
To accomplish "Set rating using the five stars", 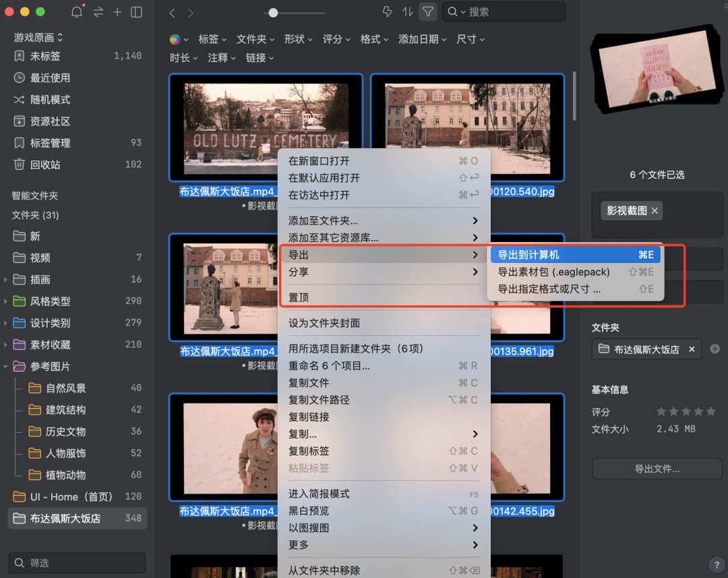I will 686,411.
